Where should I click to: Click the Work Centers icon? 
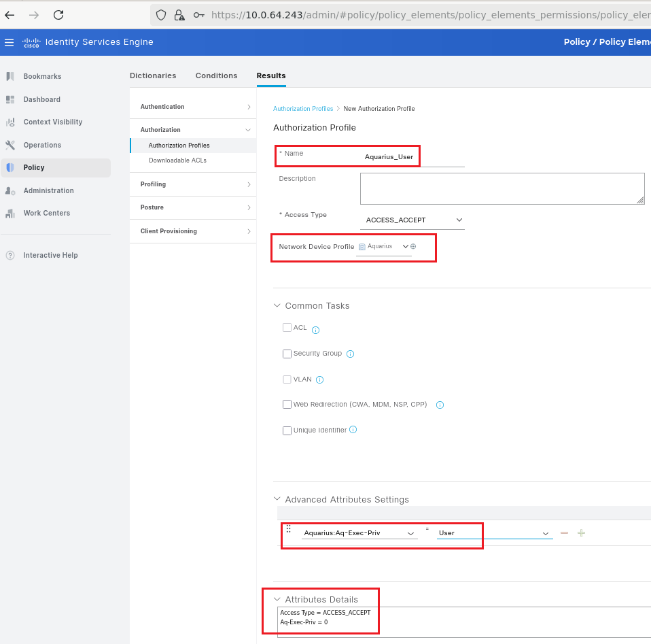point(10,214)
